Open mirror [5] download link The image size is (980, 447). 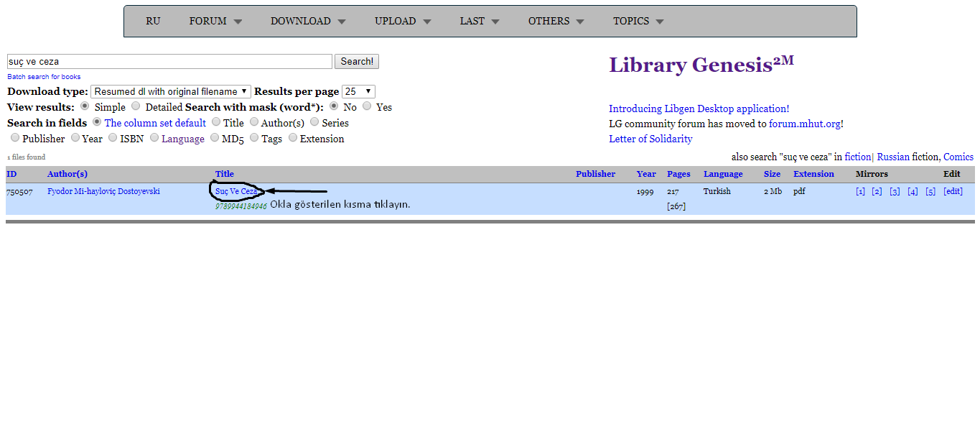[x=930, y=191]
